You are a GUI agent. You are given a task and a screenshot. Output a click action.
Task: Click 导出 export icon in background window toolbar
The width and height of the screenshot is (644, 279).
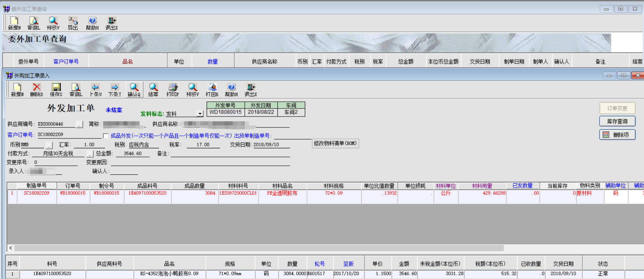[x=73, y=23]
